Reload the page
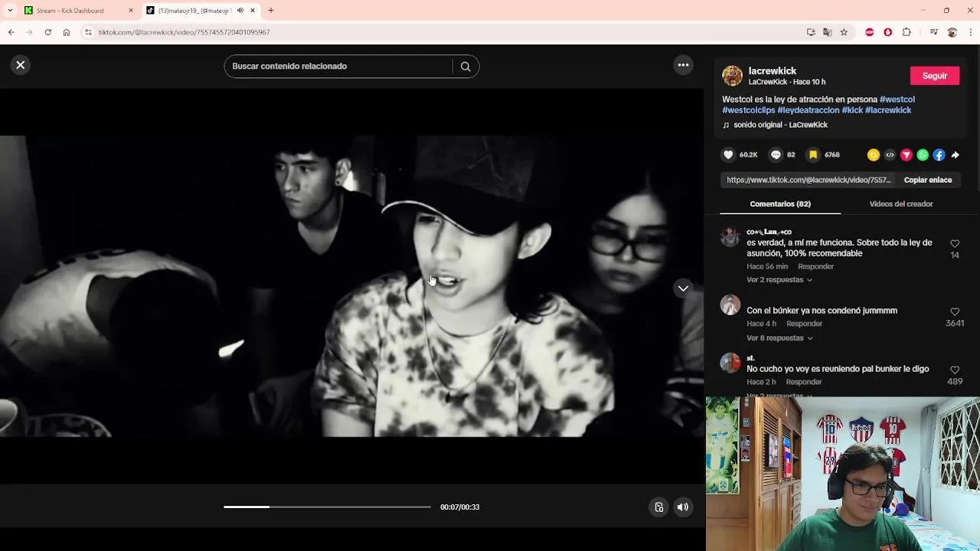Viewport: 980px width, 551px height. click(47, 32)
